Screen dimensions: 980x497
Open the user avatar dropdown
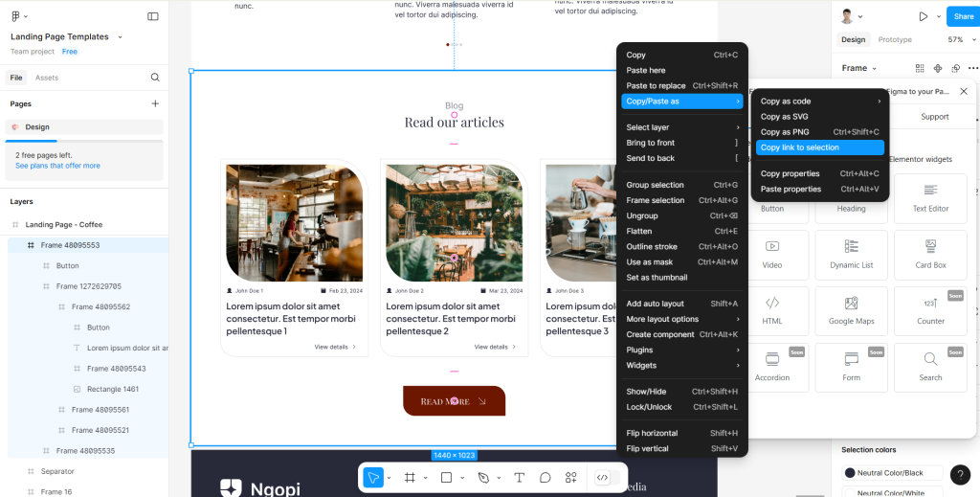tap(860, 17)
